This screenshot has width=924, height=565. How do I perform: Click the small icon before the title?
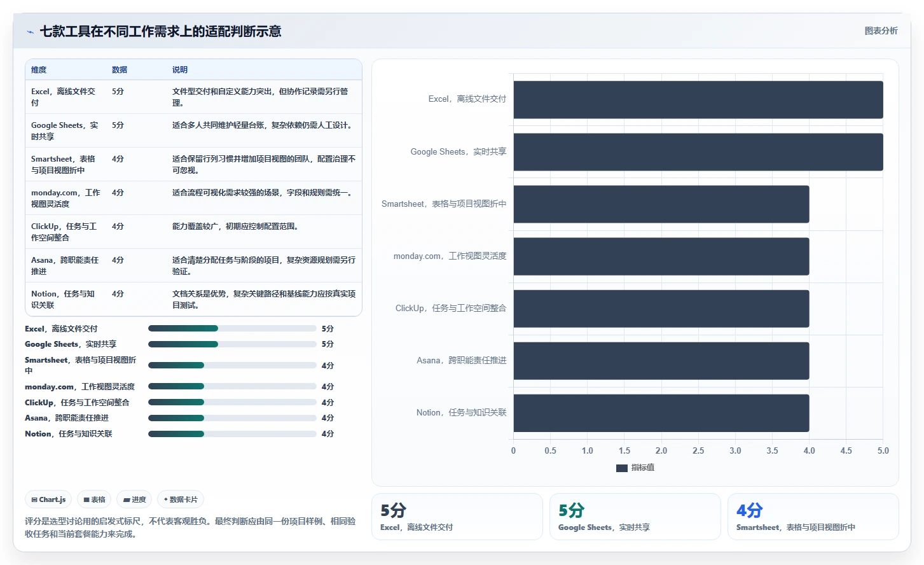pyautogui.click(x=30, y=32)
